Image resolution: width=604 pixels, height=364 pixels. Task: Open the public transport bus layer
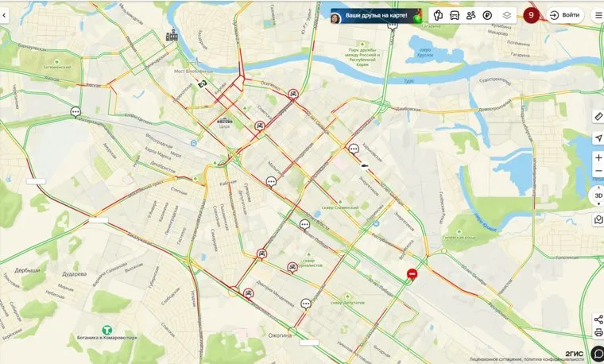coord(455,16)
